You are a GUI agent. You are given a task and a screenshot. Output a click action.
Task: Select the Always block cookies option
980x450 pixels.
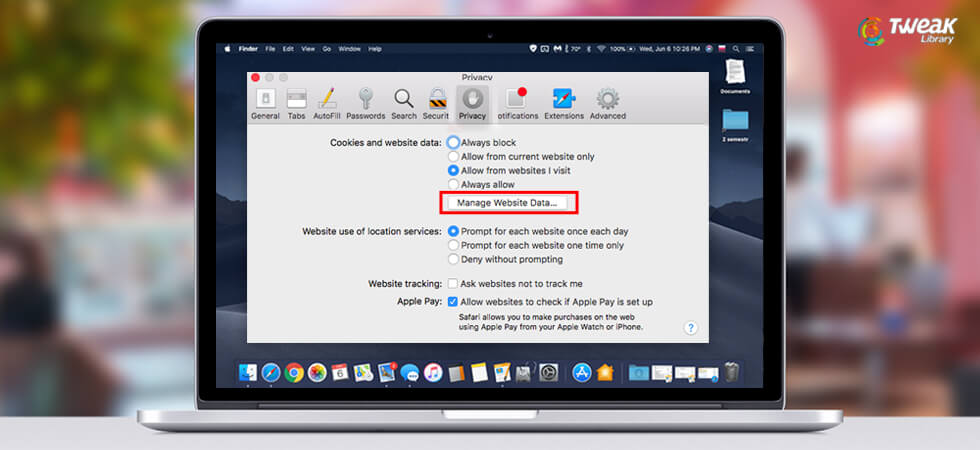(454, 143)
